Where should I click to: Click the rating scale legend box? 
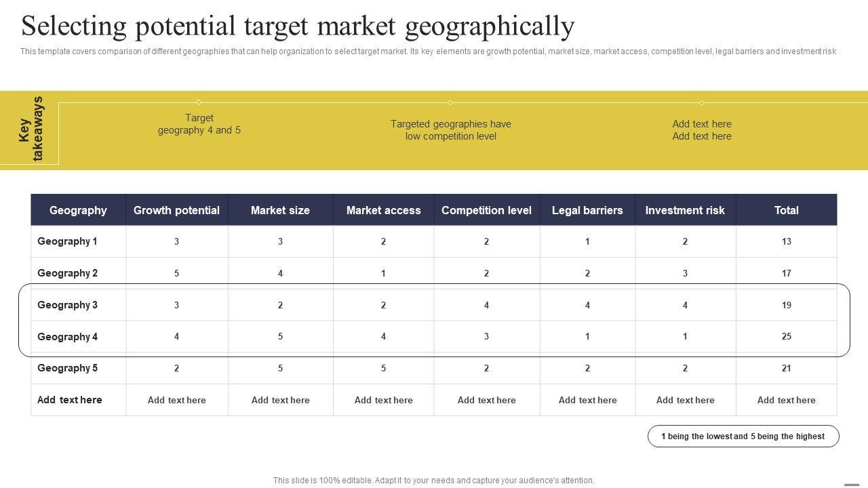click(743, 436)
